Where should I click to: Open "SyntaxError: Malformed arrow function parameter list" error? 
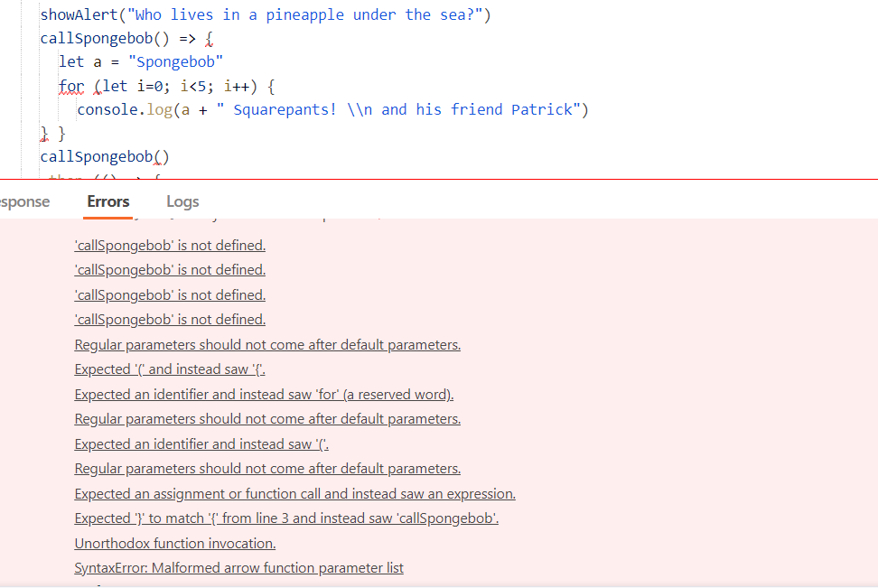pyautogui.click(x=238, y=568)
